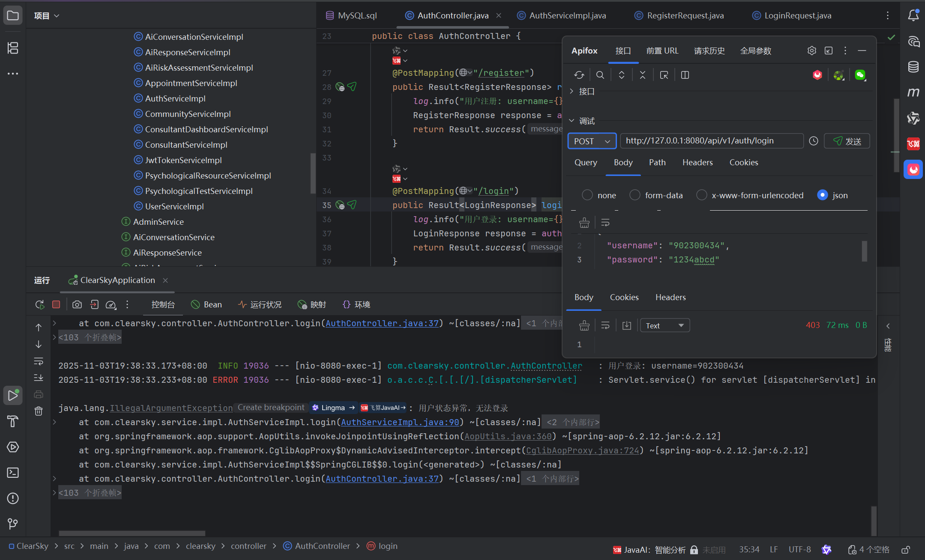The height and width of the screenshot is (560, 925).
Task: Click the 发送 send button
Action: point(847,141)
